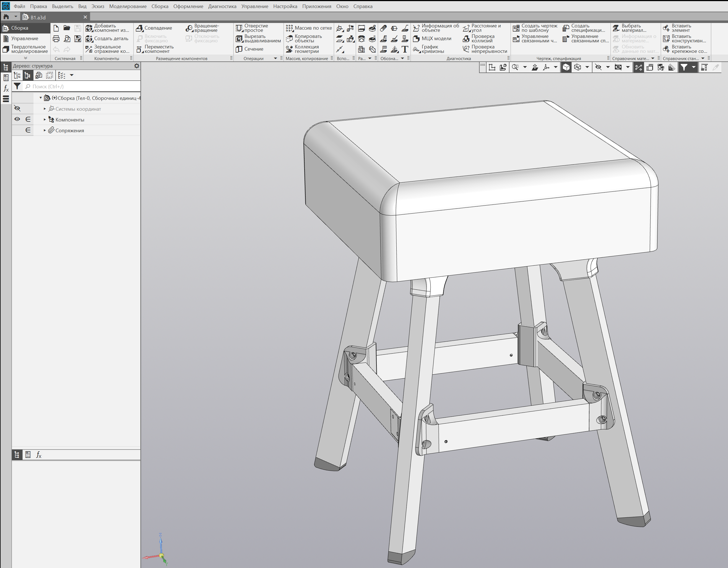Click the Grid array (Массив по сетке) tool
Screen dimensions: 728x568
pyautogui.click(x=309, y=28)
